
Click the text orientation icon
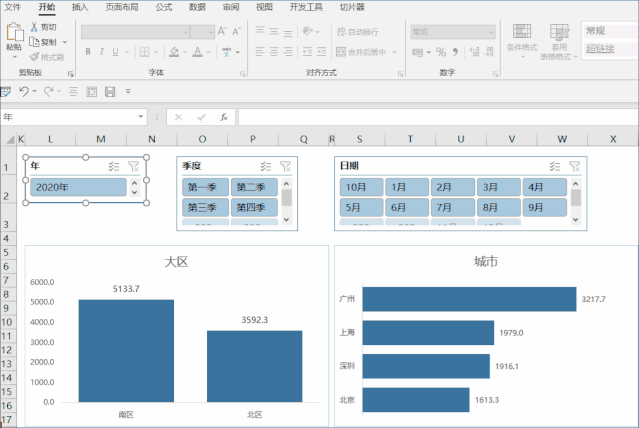tap(308, 31)
